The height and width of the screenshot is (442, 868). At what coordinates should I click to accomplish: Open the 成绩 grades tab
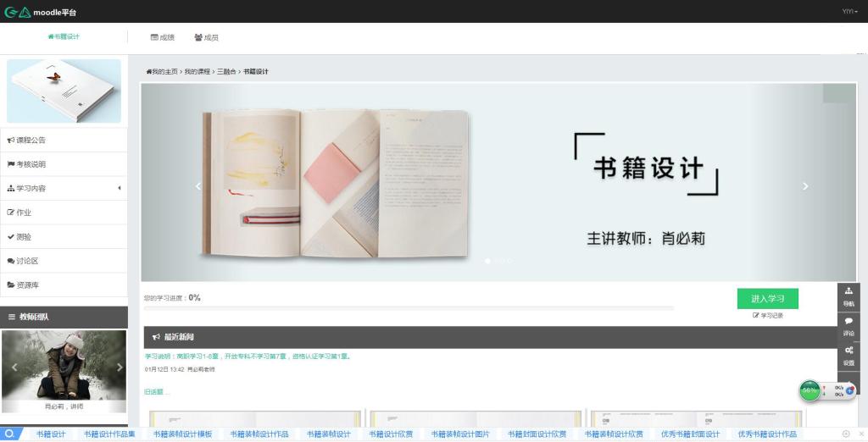click(x=162, y=37)
